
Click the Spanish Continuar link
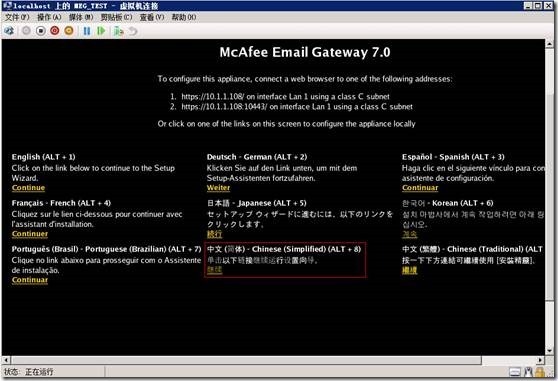point(420,188)
